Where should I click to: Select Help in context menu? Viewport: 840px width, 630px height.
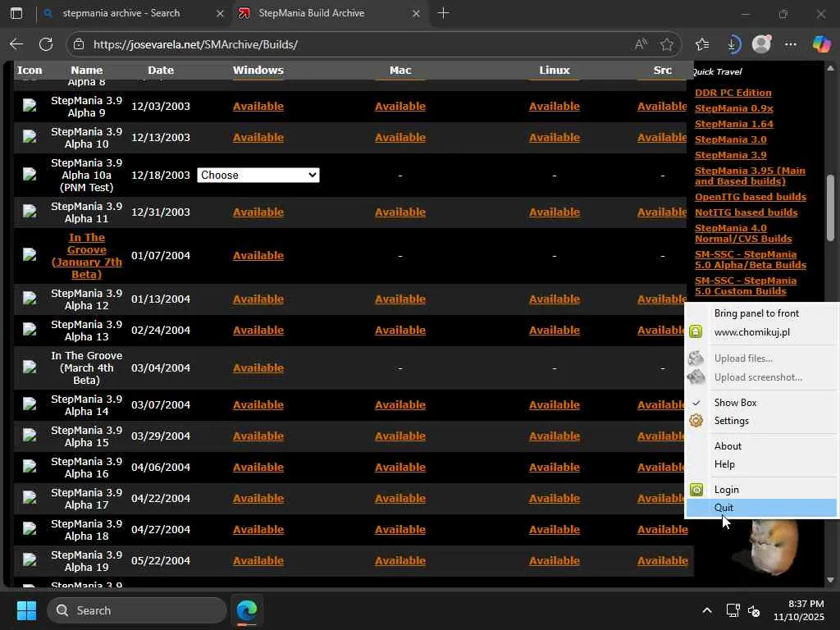pos(724,464)
